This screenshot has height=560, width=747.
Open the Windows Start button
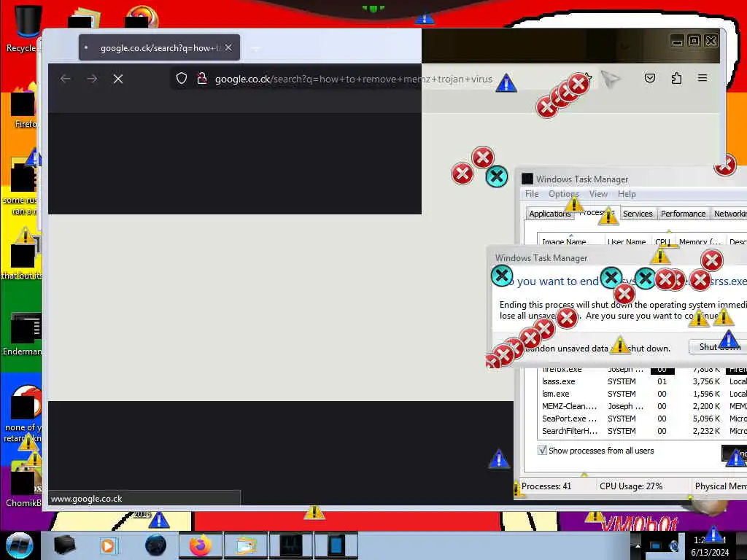pos(19,545)
